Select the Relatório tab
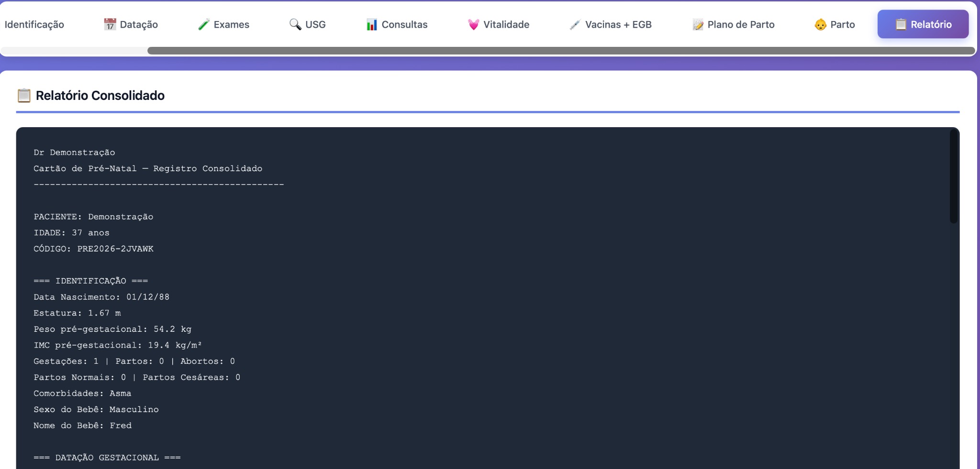980x469 pixels. coord(923,24)
